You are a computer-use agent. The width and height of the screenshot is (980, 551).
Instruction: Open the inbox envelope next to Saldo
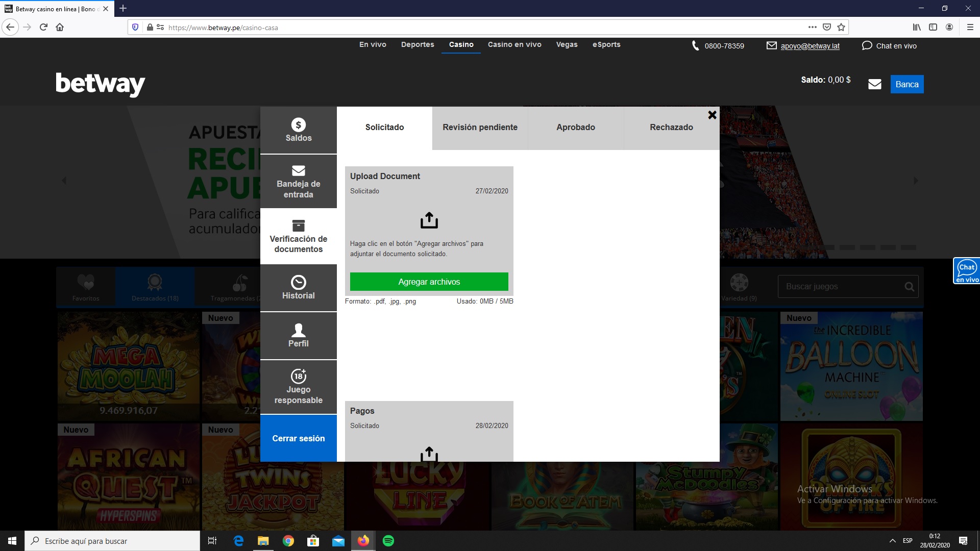click(x=875, y=84)
